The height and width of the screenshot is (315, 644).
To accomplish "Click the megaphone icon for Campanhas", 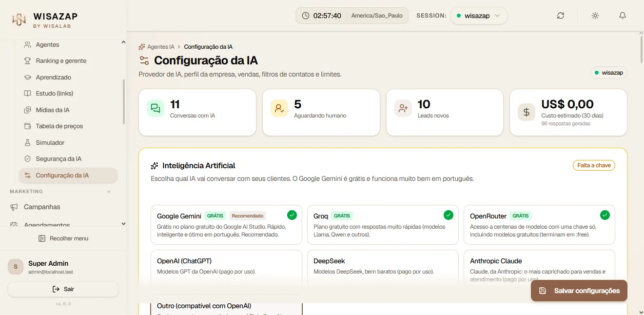I will [14, 207].
